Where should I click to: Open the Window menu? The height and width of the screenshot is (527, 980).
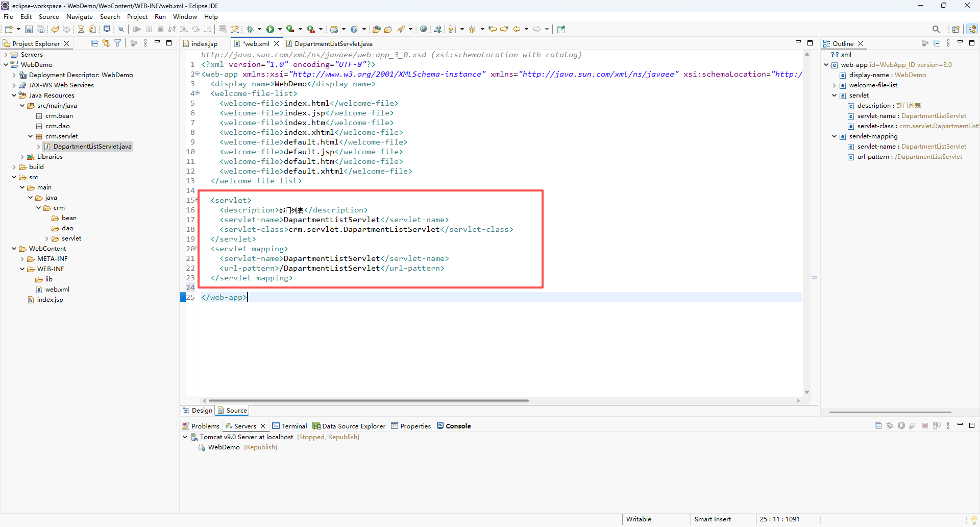tap(185, 17)
